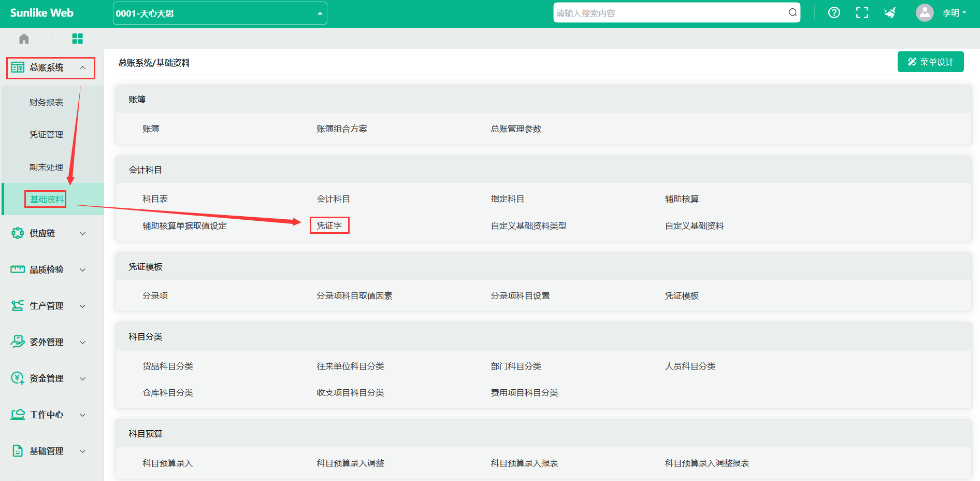
Task: Click the home icon in tab bar
Action: tap(24, 39)
